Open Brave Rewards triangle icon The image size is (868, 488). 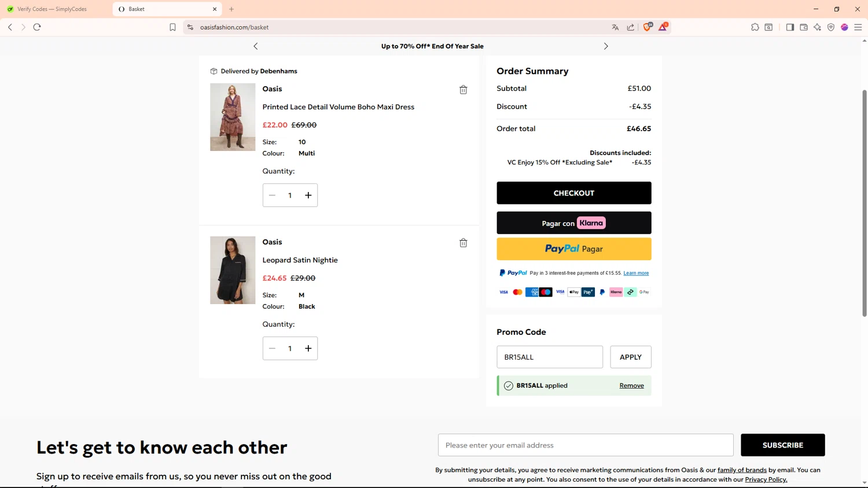663,27
